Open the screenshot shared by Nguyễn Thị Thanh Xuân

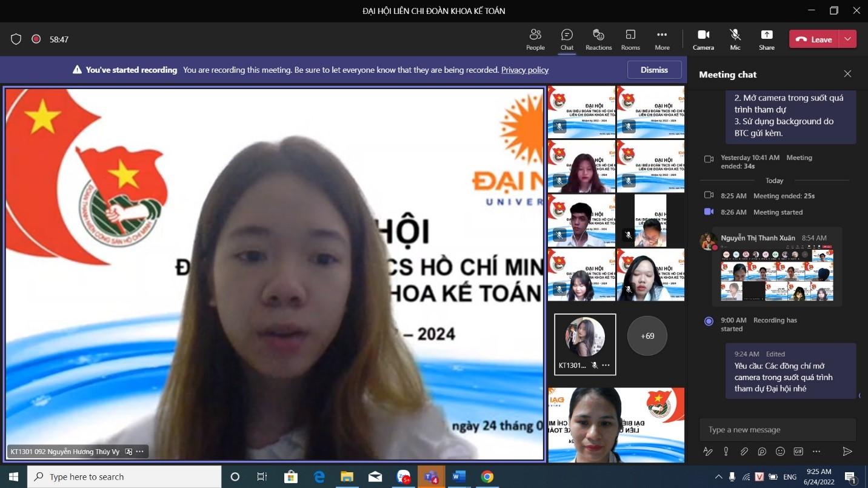pyautogui.click(x=776, y=274)
